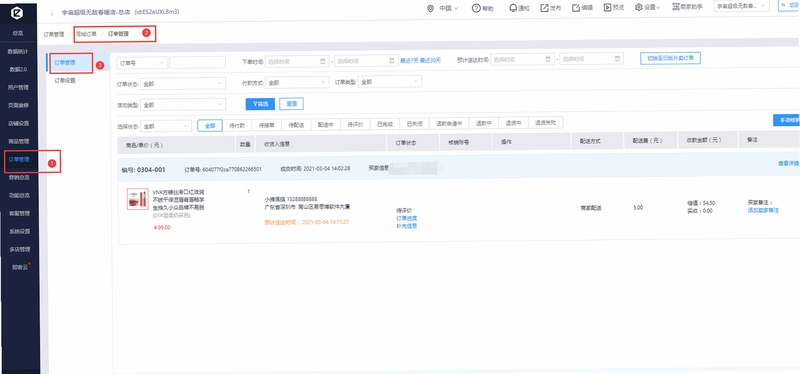This screenshot has width=800, height=374.
Task: Open 查看详情 for order 0304-001
Action: coord(788,164)
